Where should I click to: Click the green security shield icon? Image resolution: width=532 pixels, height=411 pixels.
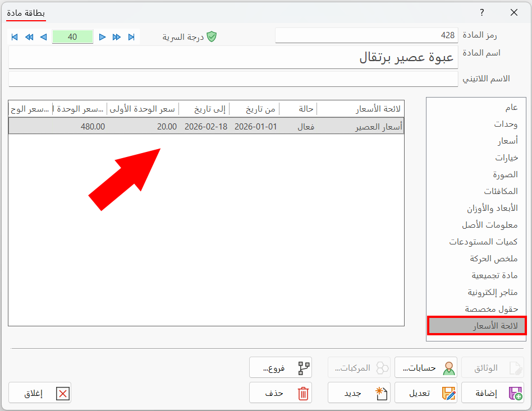[x=212, y=36]
